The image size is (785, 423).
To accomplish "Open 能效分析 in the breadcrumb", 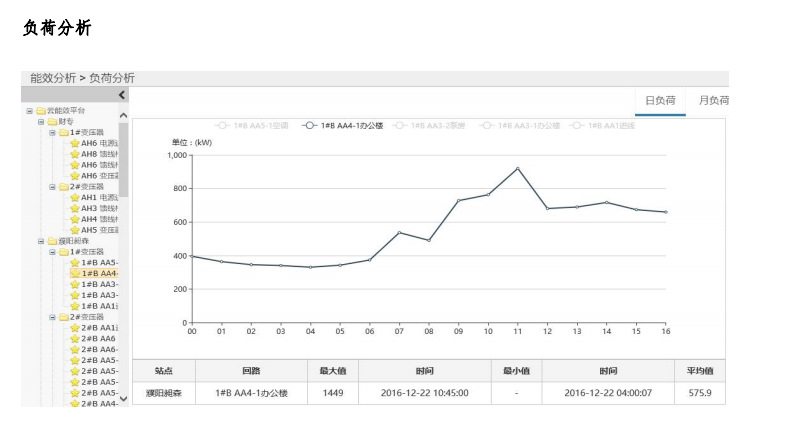I will (x=52, y=78).
